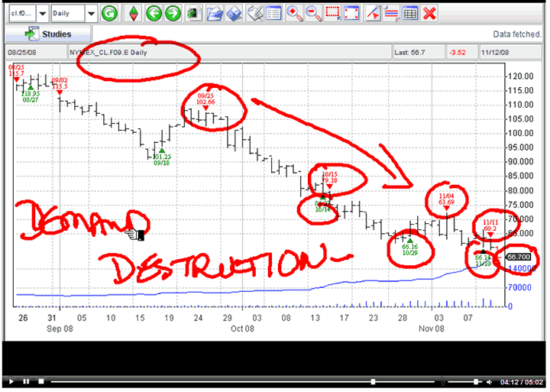Click the 120.00 price axis label
Image resolution: width=550 pixels, height=392 pixels.
point(521,76)
